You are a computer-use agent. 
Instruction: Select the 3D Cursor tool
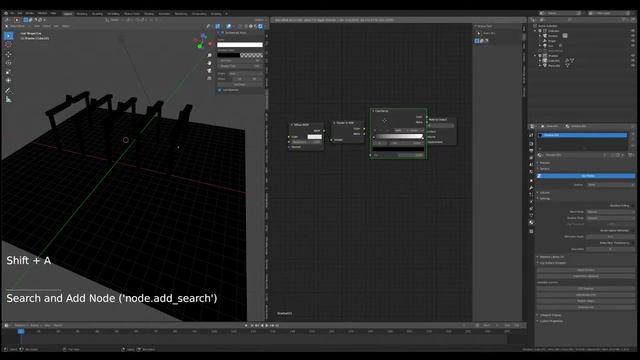click(x=9, y=45)
